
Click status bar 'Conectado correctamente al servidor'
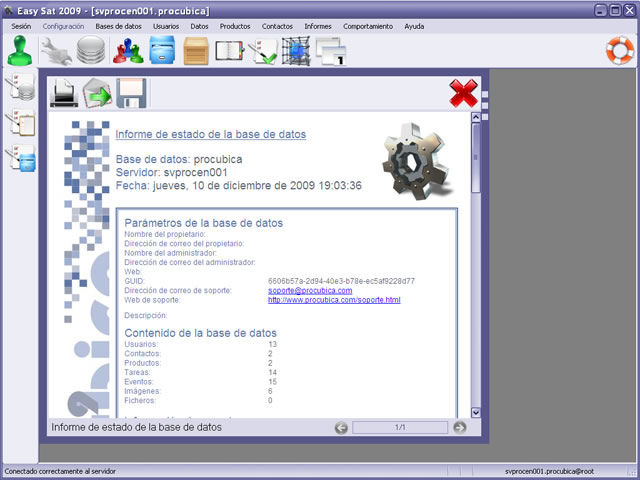point(60,471)
